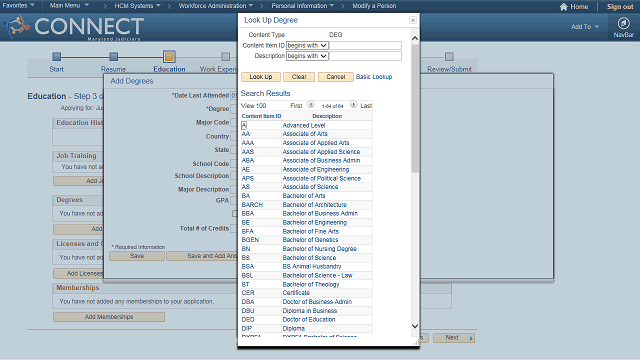Expand HCM Systems breadcrumb menu
Screen dimensions: 640x360
click(x=137, y=6)
